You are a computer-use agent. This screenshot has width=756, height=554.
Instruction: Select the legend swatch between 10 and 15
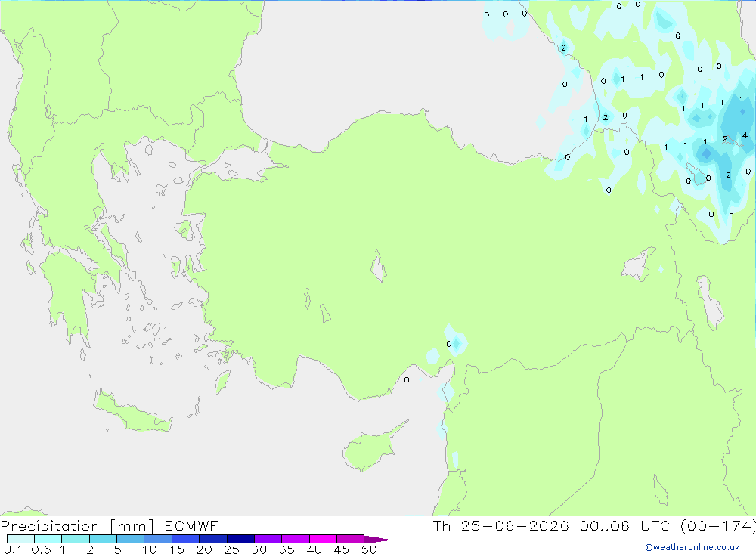click(158, 539)
